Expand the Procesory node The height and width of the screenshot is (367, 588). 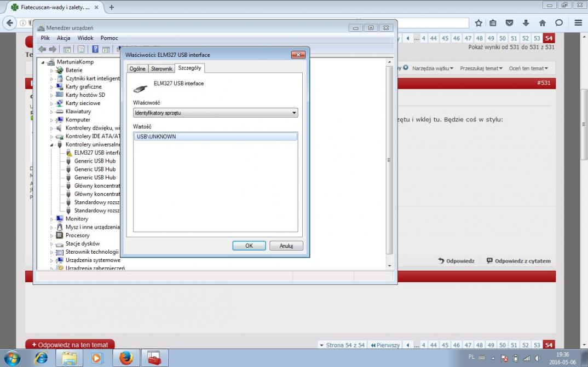point(52,236)
